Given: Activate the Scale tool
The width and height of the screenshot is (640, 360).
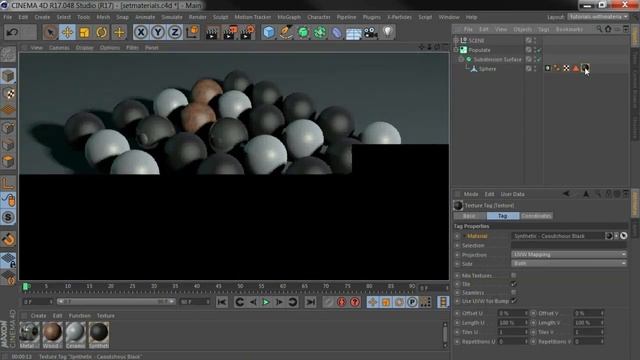Looking at the screenshot, I should [84, 32].
